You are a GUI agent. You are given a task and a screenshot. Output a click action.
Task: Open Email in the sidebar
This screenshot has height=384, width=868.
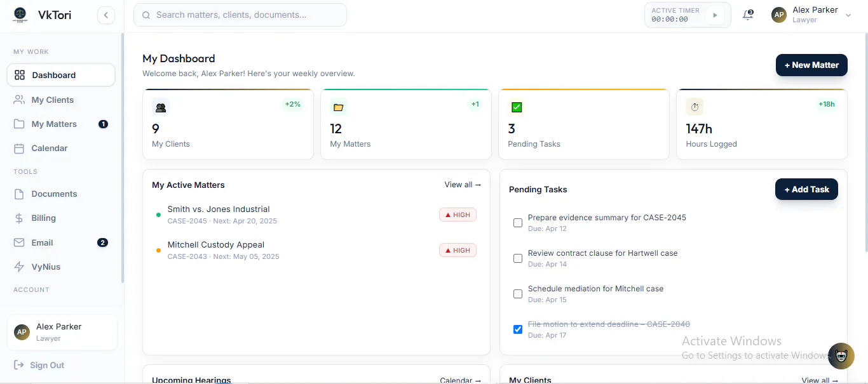click(61, 242)
